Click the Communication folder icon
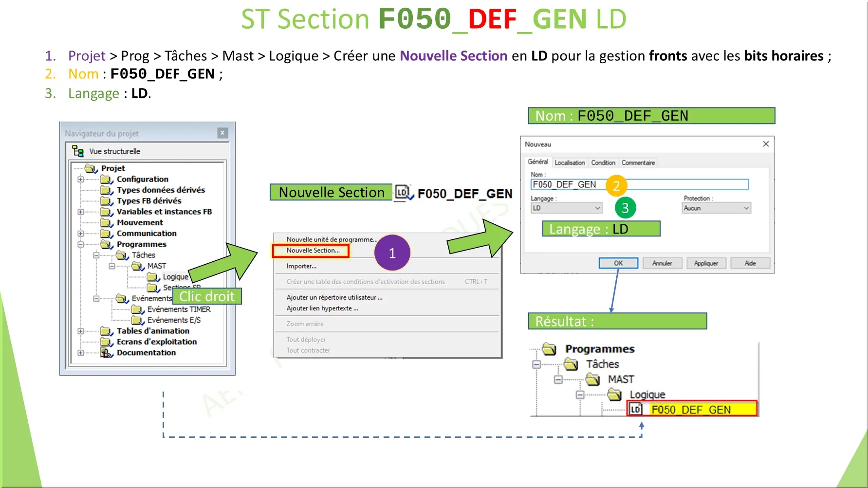 [x=107, y=233]
